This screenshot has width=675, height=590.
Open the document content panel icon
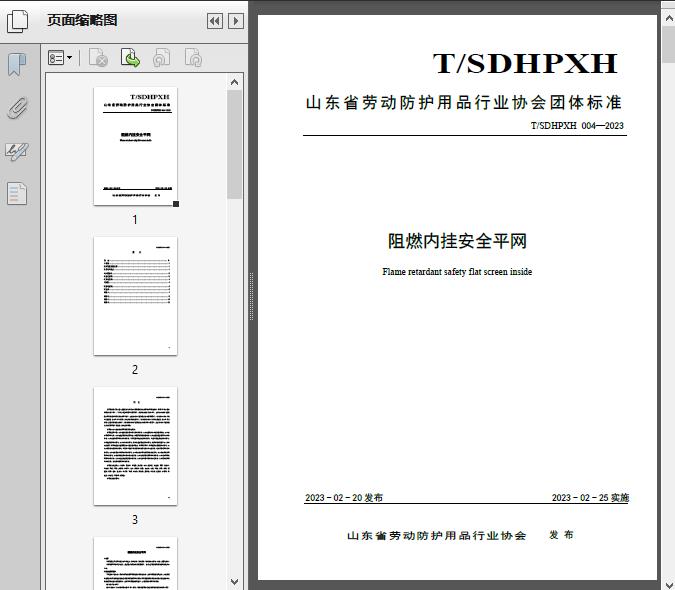click(17, 193)
